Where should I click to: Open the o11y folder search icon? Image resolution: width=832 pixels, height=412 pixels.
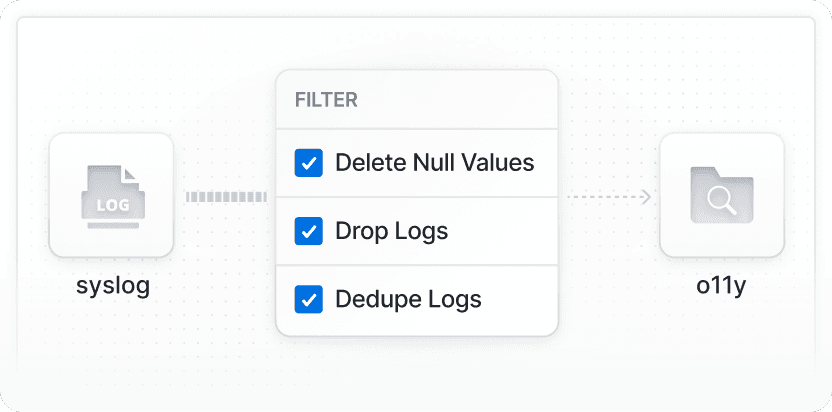pyautogui.click(x=721, y=196)
